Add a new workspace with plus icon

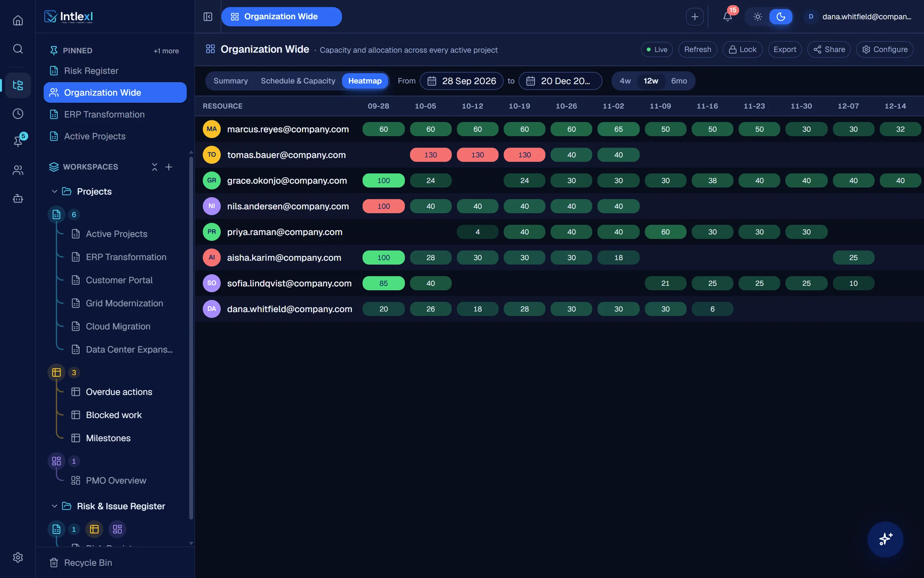coord(169,167)
